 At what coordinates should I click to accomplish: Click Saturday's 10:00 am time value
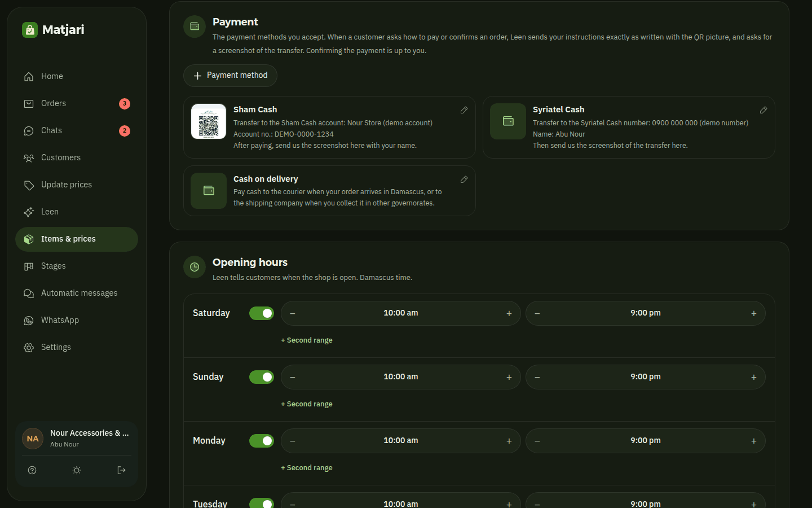(x=401, y=313)
